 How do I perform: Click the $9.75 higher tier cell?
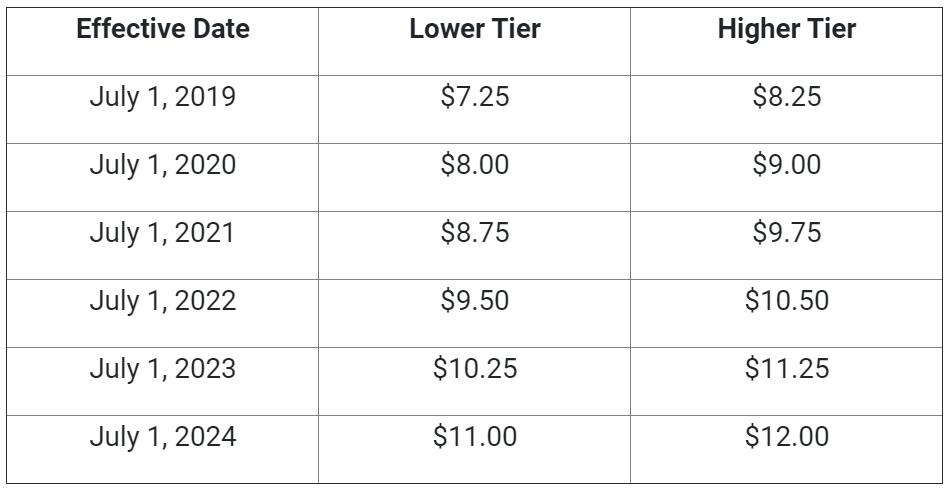pos(786,232)
